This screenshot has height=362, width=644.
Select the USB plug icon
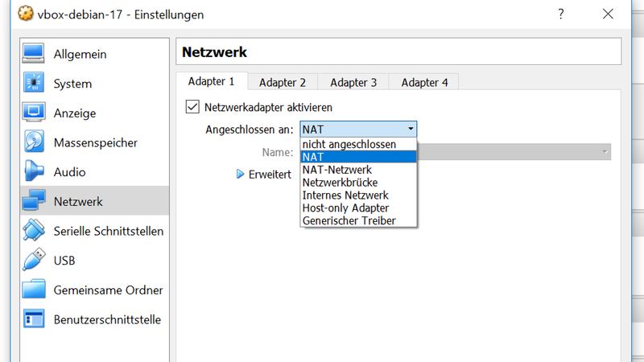[33, 259]
